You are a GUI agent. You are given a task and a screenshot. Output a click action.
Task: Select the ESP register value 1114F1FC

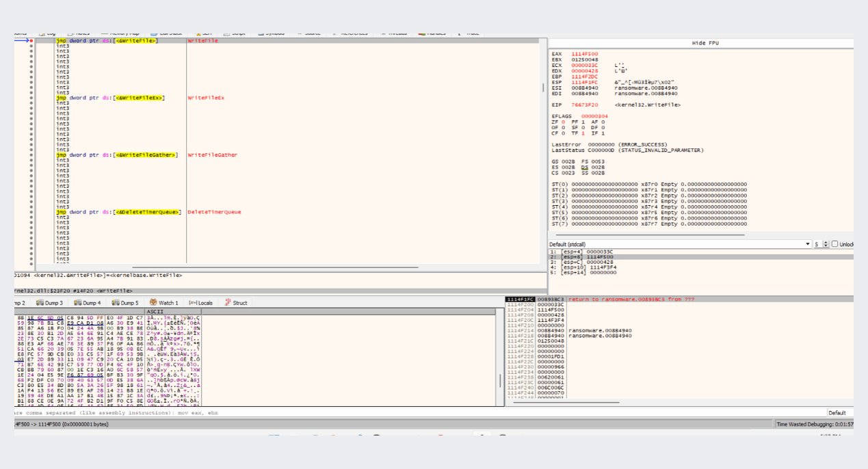click(585, 82)
